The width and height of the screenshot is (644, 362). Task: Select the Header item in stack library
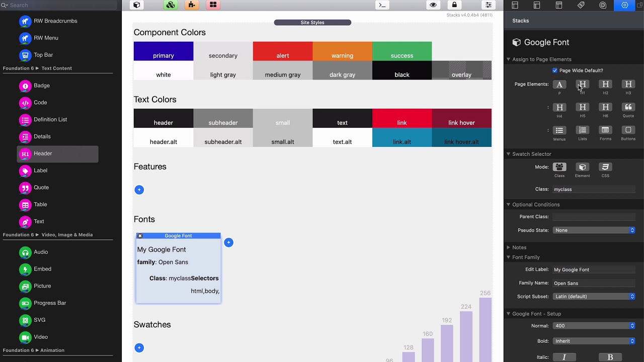[58, 154]
